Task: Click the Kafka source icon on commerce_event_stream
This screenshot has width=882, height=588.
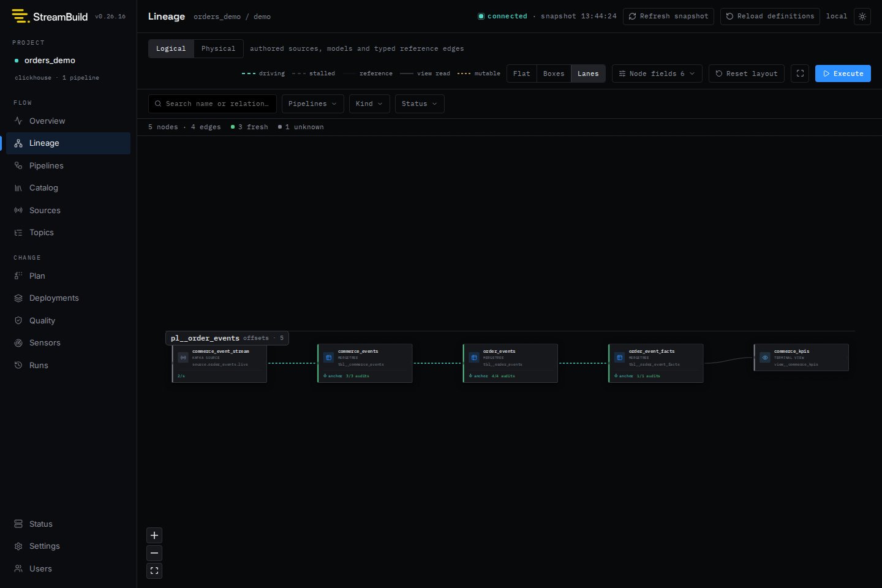Action: pyautogui.click(x=183, y=358)
